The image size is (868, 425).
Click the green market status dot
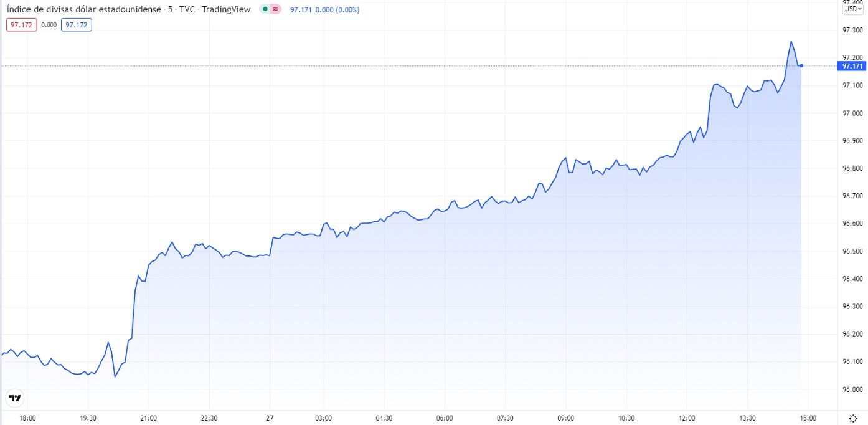pos(265,9)
